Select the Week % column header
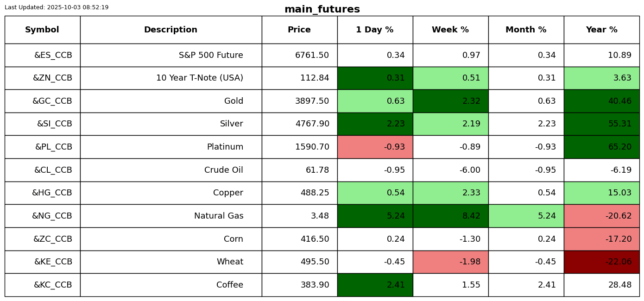Viewport: 644px width, 301px height. [x=450, y=30]
